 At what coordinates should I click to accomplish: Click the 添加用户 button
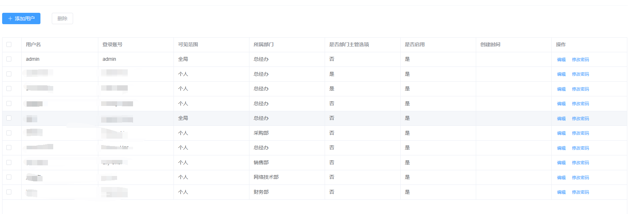[21, 18]
